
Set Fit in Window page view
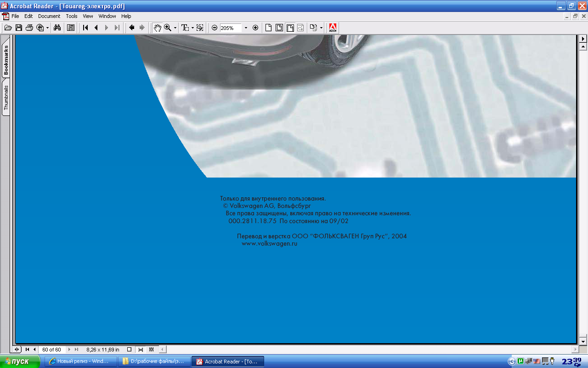point(279,28)
